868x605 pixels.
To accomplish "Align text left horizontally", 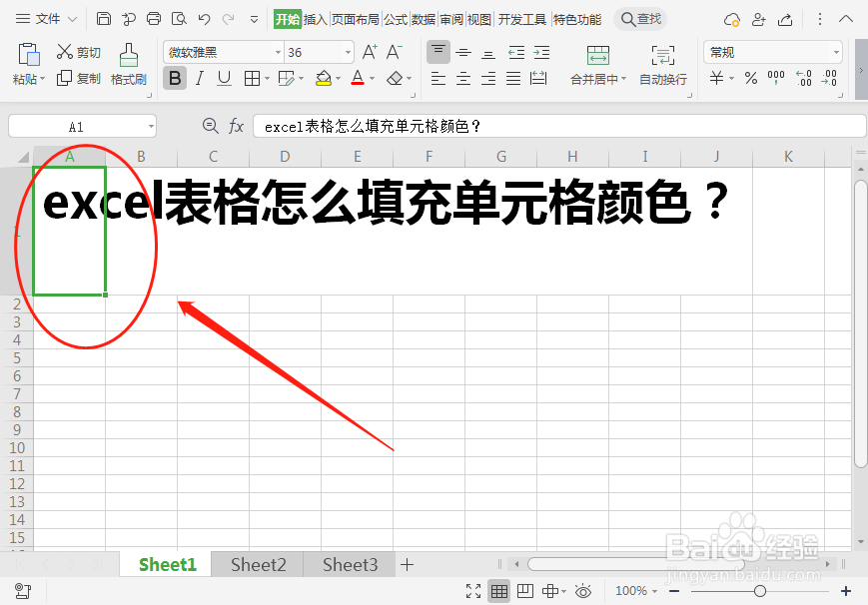I will coord(437,79).
